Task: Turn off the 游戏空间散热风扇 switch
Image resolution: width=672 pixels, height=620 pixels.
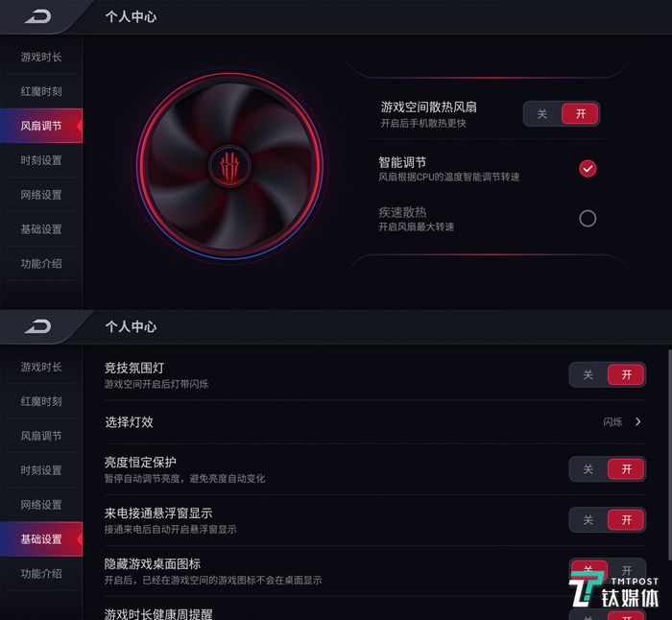Action: pos(541,114)
